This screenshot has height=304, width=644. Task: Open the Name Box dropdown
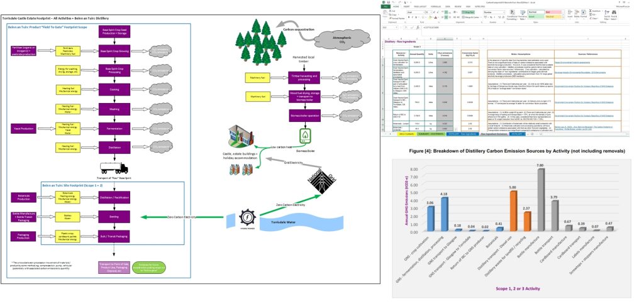[x=396, y=27]
